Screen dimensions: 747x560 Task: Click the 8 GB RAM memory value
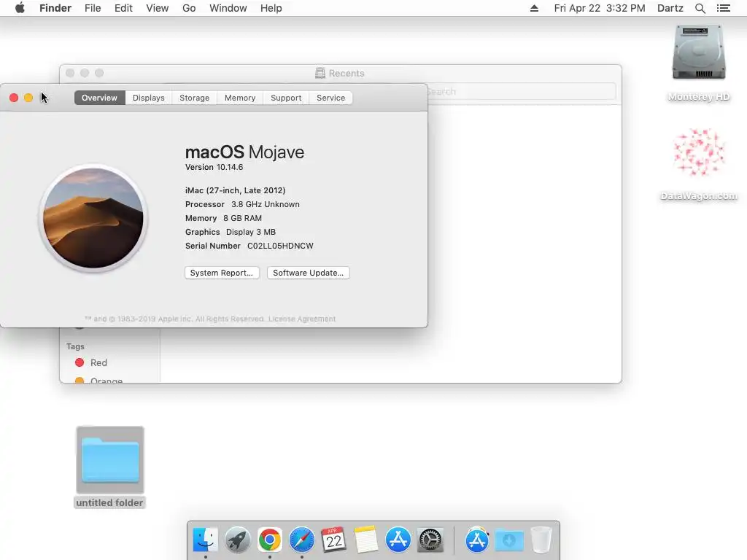[242, 218]
